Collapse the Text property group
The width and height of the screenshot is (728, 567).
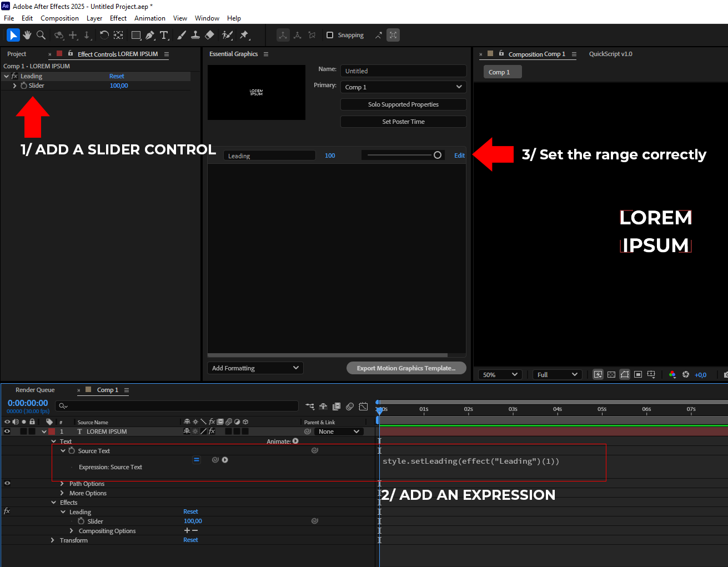54,441
